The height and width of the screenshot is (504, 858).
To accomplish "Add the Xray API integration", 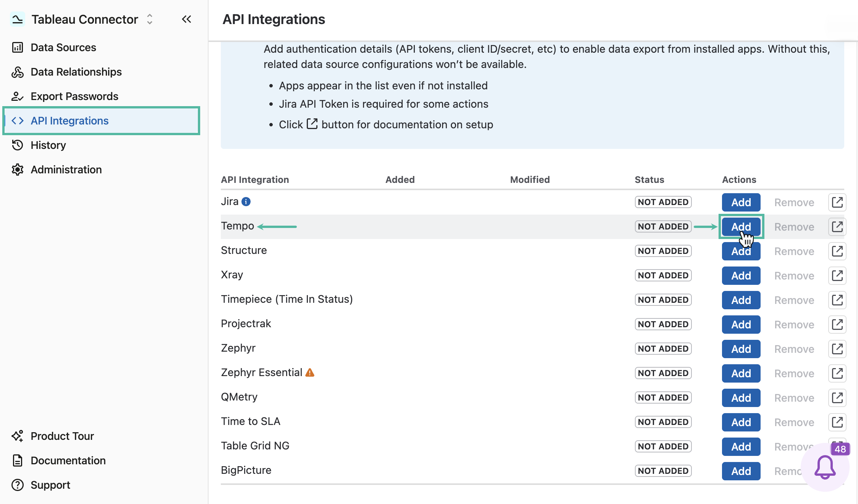I will coord(741,276).
